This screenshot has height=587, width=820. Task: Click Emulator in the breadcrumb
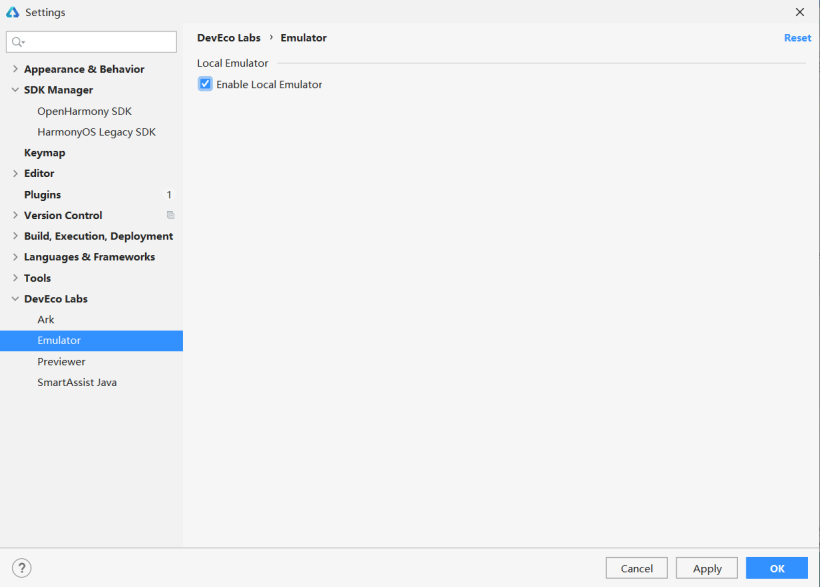click(303, 38)
